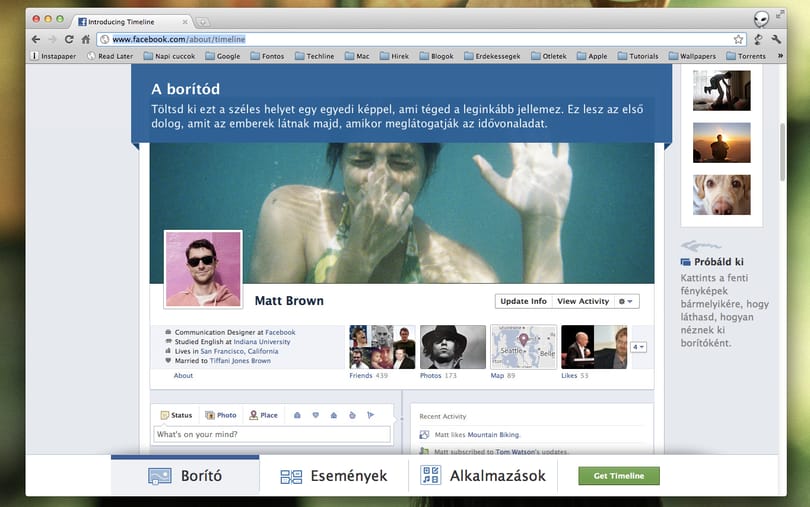
Task: Open the Apple bookmark folder
Action: tap(592, 56)
